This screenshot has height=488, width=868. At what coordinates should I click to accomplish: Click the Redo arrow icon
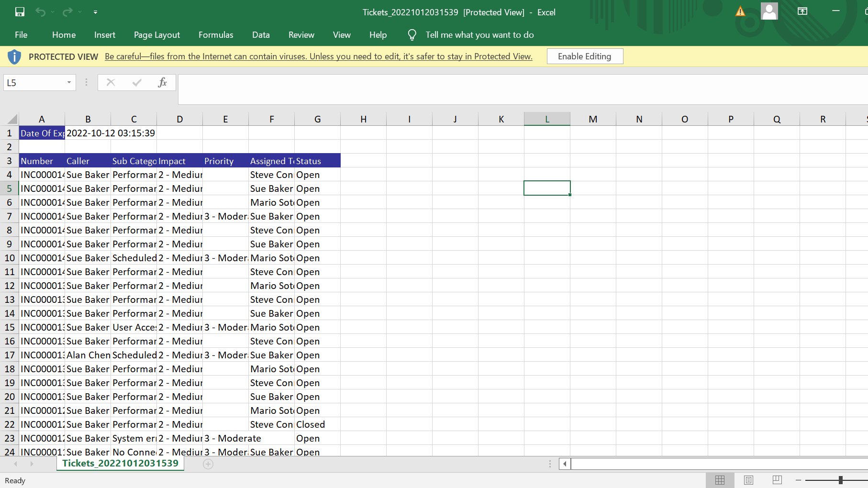pos(67,12)
